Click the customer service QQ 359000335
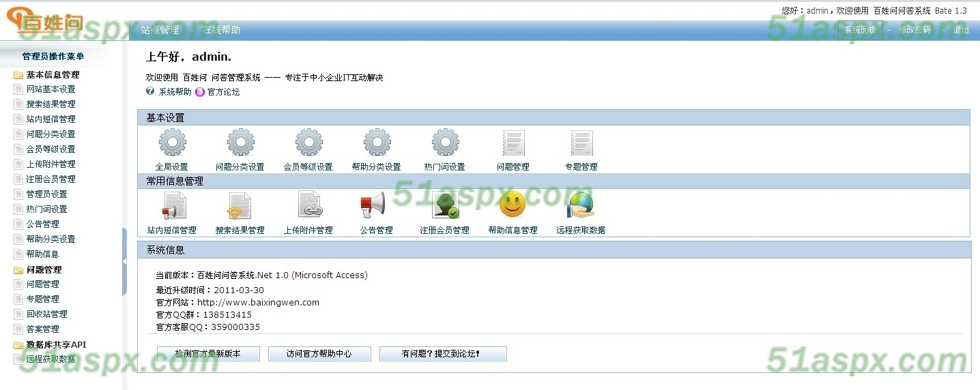The image size is (980, 390). 235,327
